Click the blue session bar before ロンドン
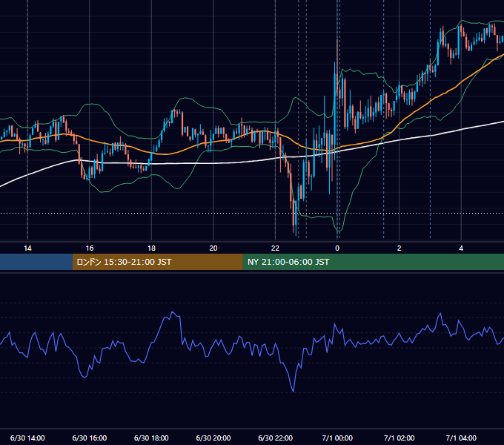This screenshot has width=504, height=445. click(x=36, y=262)
